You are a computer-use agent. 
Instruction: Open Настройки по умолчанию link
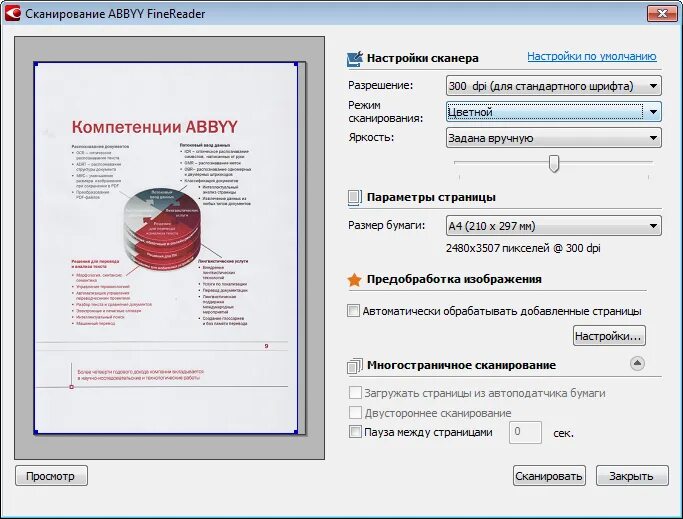click(592, 56)
